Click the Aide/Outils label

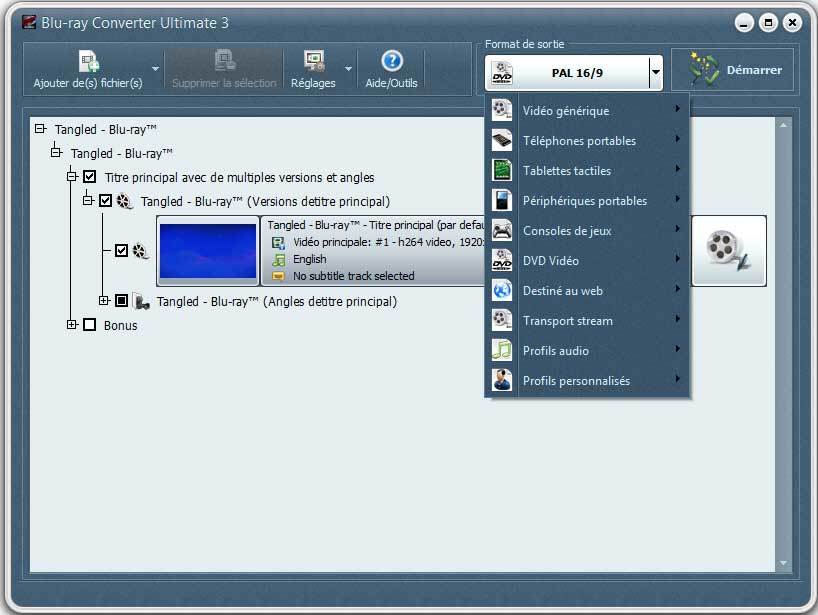click(x=392, y=83)
